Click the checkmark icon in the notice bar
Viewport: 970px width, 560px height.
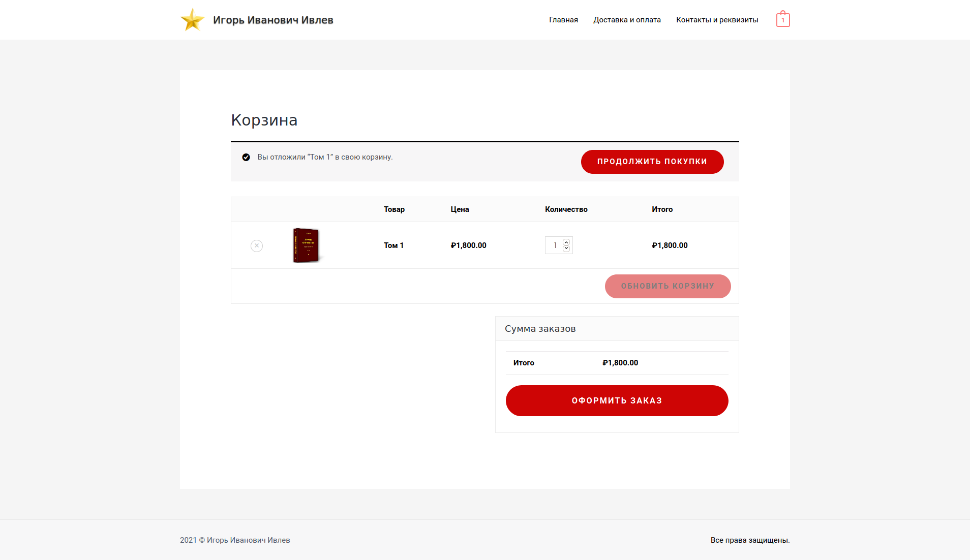246,157
